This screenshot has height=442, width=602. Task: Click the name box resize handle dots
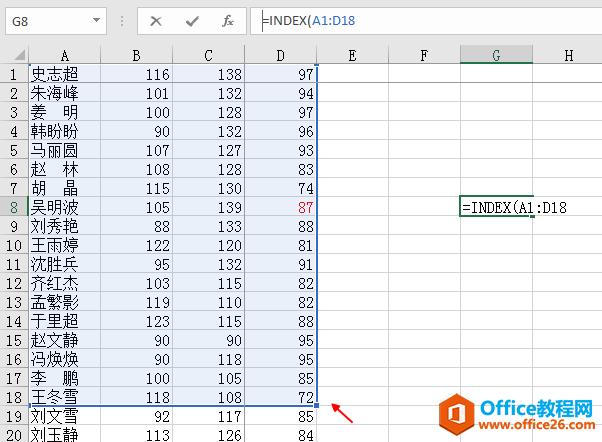pyautogui.click(x=121, y=20)
